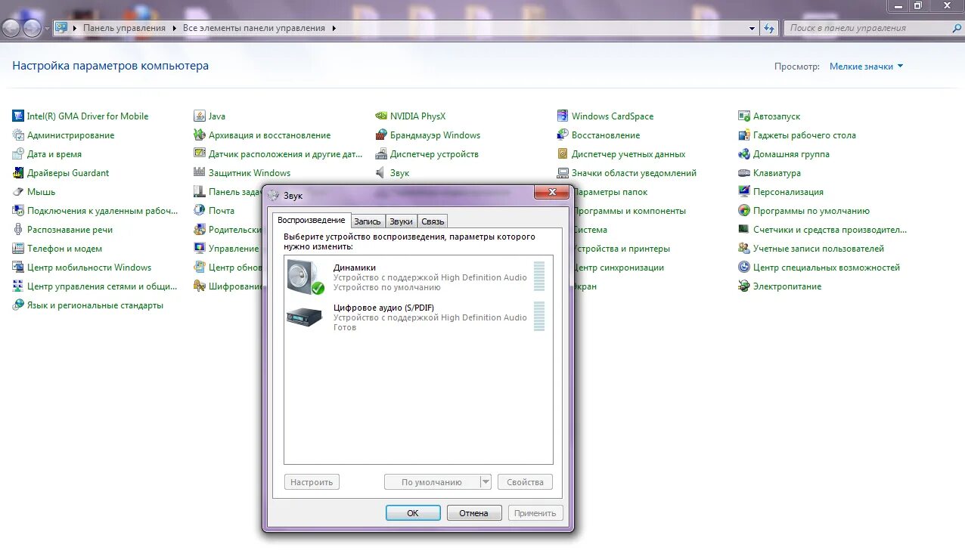965x560 pixels.
Task: Expand the address bar history dropdown
Action: coord(752,28)
